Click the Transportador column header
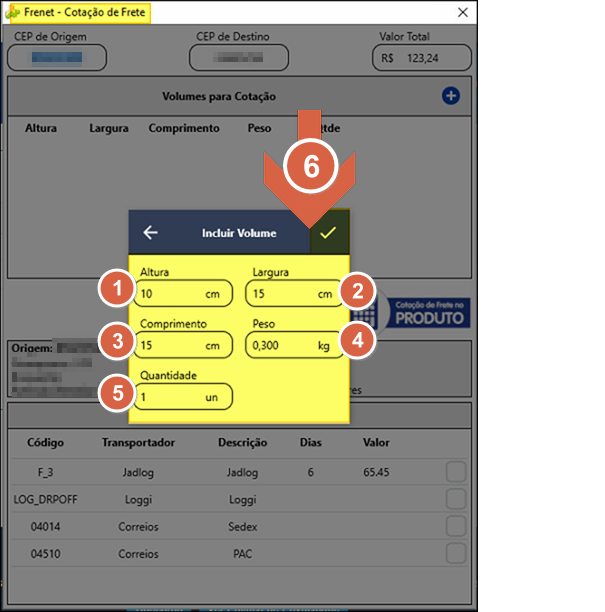The height and width of the screenshot is (612, 605). click(x=138, y=443)
